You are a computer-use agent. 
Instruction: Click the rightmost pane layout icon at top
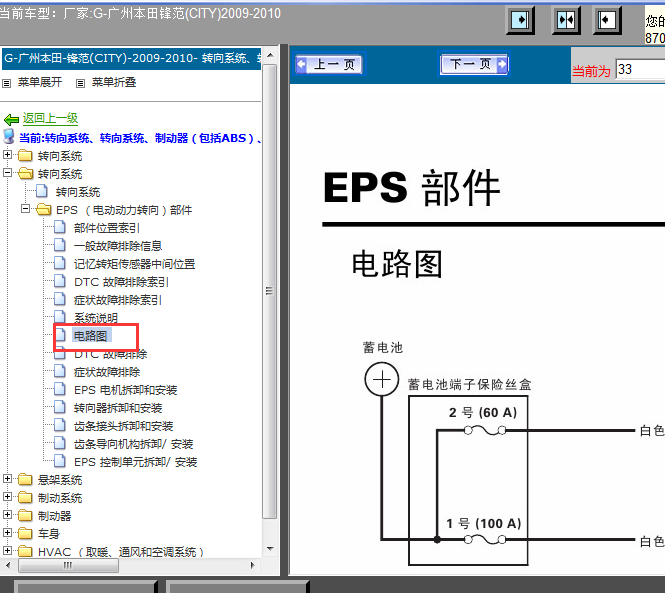click(608, 20)
